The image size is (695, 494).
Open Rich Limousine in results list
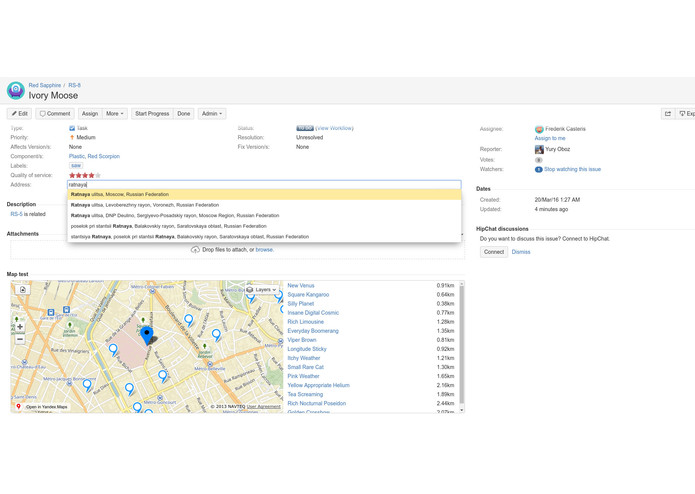coord(305,322)
